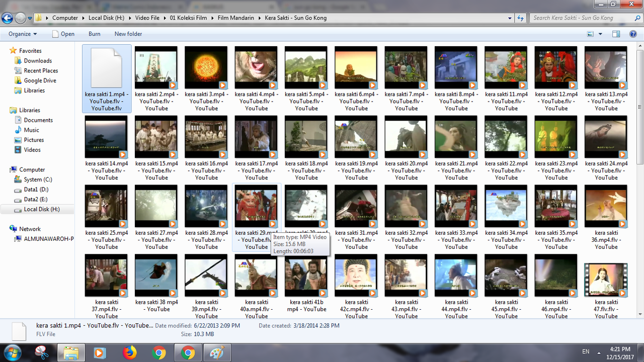Select Computer in navigation pane
This screenshot has height=362, width=644.
click(x=32, y=169)
